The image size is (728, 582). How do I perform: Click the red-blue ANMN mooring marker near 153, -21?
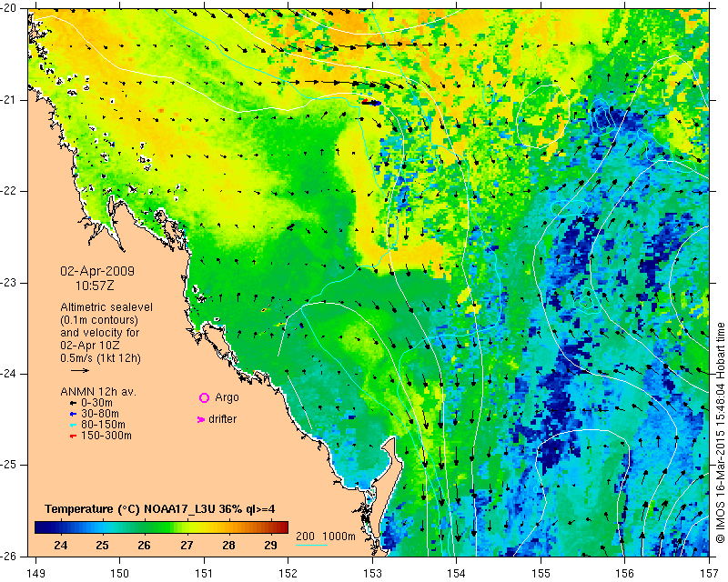(x=371, y=103)
